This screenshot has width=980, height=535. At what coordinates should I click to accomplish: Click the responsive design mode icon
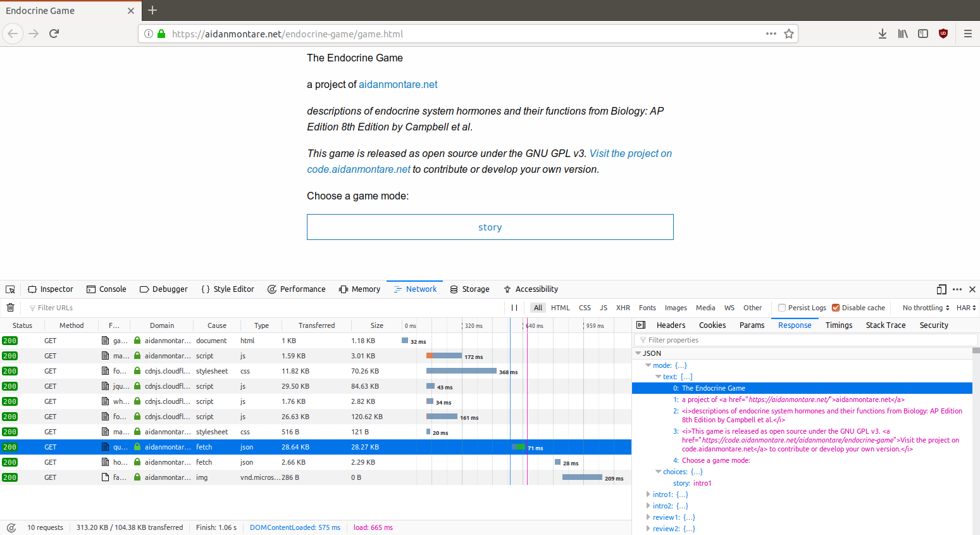coord(941,289)
